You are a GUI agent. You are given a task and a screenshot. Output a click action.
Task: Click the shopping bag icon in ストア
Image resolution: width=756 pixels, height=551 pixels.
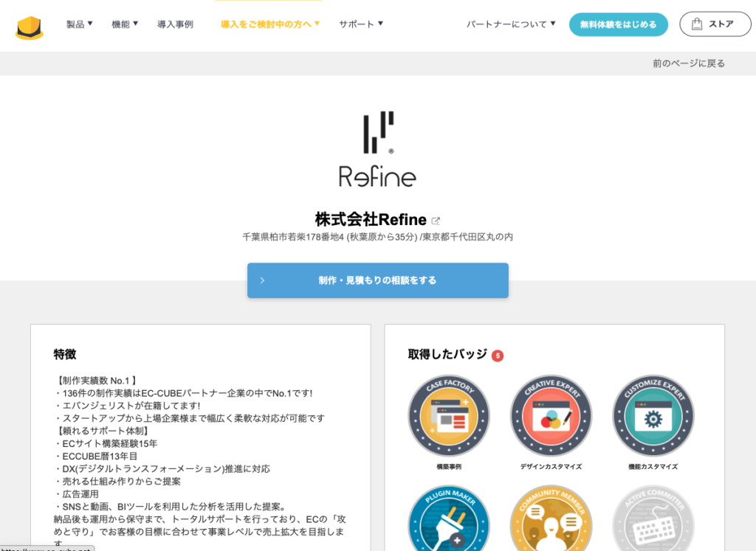697,24
